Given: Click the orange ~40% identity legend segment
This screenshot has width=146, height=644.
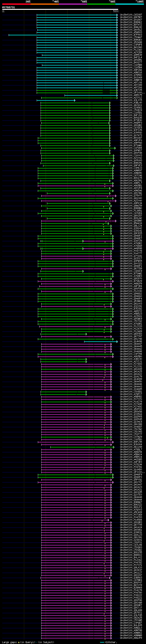Looking at the screenshot, I should (45, 4).
